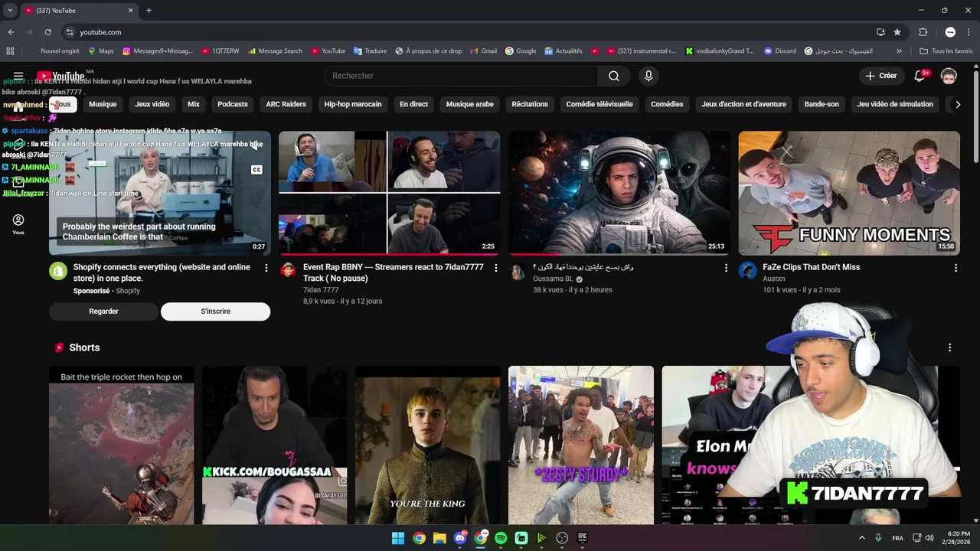Open the astronaut and alien video thumbnail
Screen dimensions: 980x551
click(619, 193)
